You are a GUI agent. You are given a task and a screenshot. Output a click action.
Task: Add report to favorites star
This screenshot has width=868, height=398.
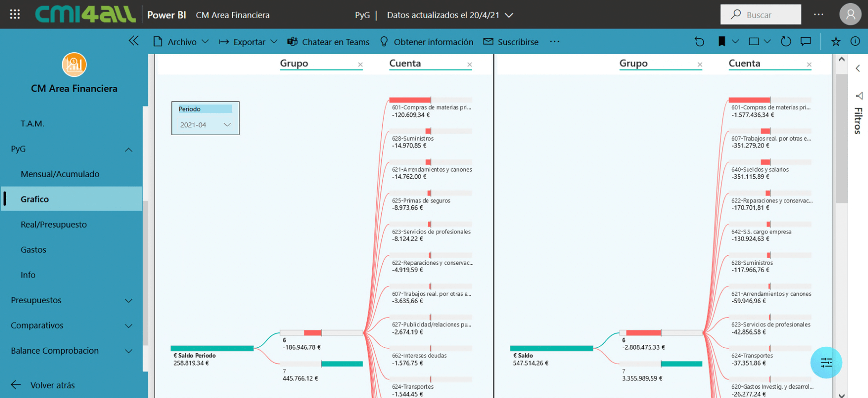point(835,42)
